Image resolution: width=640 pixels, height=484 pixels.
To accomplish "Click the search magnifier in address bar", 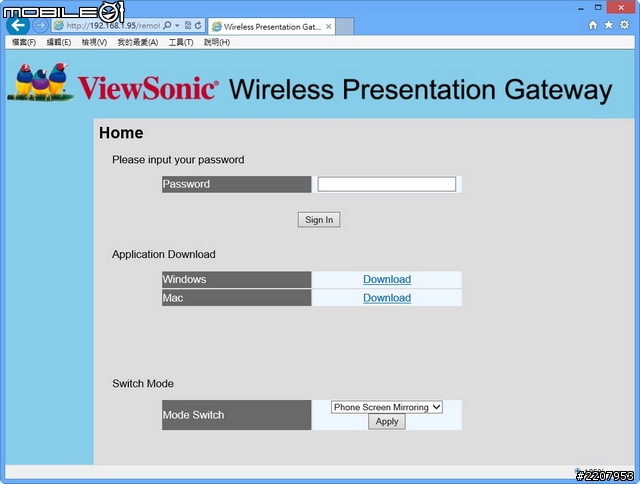I will point(167,26).
